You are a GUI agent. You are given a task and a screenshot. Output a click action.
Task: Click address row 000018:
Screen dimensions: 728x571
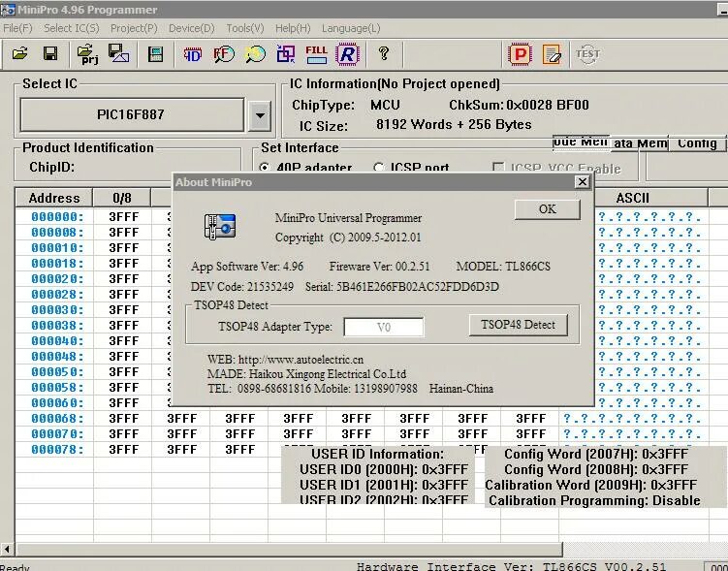(x=57, y=264)
